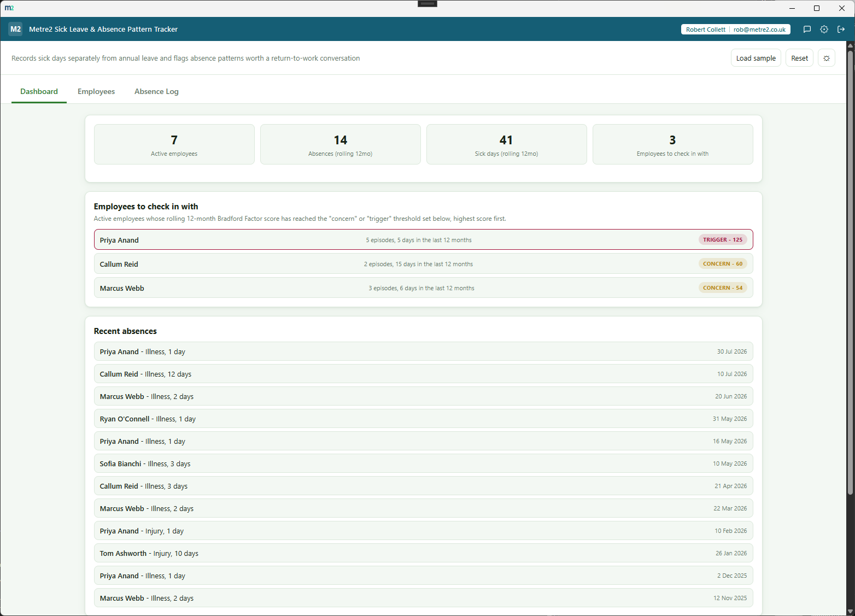The height and width of the screenshot is (616, 855).
Task: Open settings gear icon in header
Action: (824, 30)
